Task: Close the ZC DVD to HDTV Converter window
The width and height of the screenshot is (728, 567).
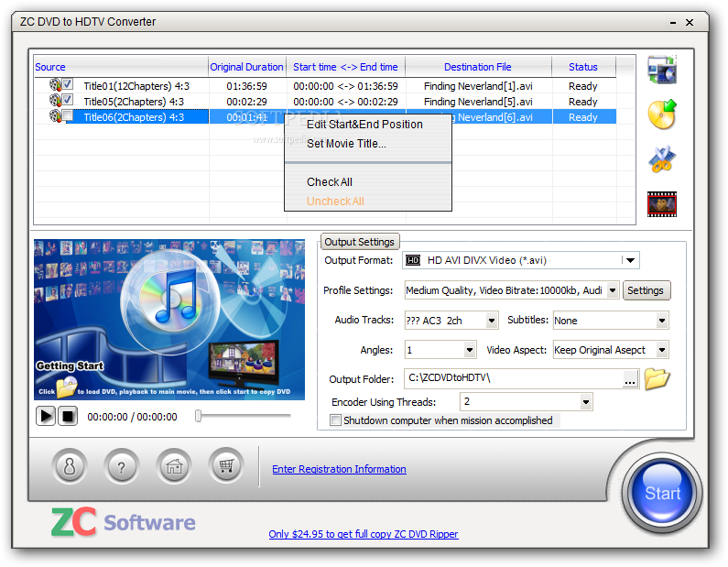Action: (x=690, y=22)
